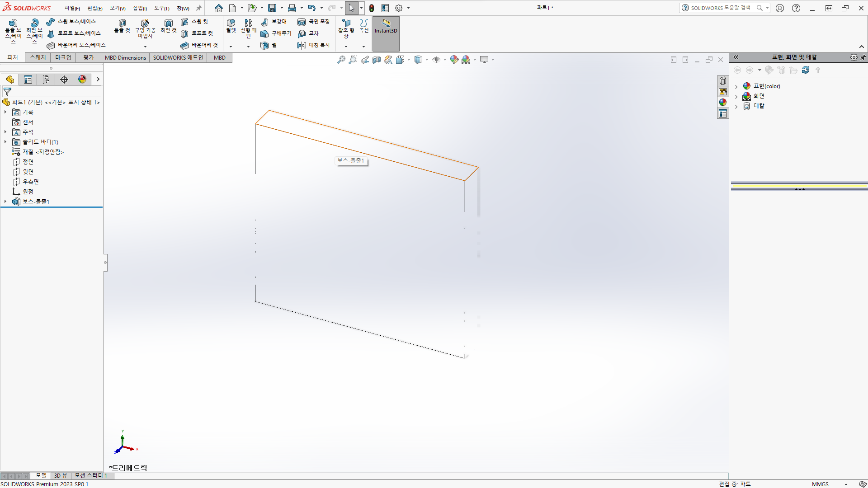Switch to the 스케치 tab

38,57
